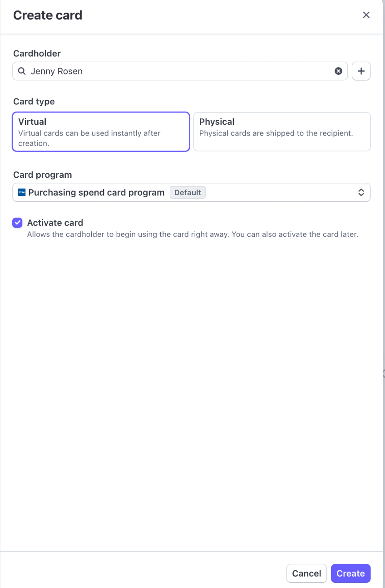Open the Purchasing spend card program dropdown

tap(191, 192)
